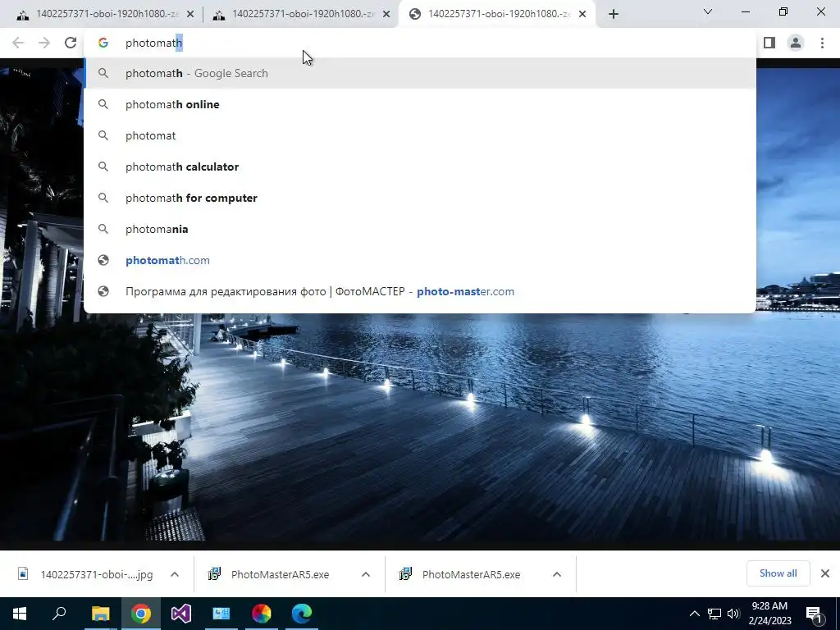Open the notification center icon
The width and height of the screenshot is (840, 630).
tap(814, 615)
